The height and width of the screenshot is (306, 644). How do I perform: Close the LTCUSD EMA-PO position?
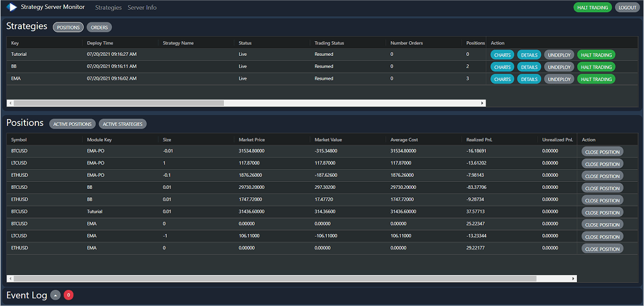tap(602, 164)
